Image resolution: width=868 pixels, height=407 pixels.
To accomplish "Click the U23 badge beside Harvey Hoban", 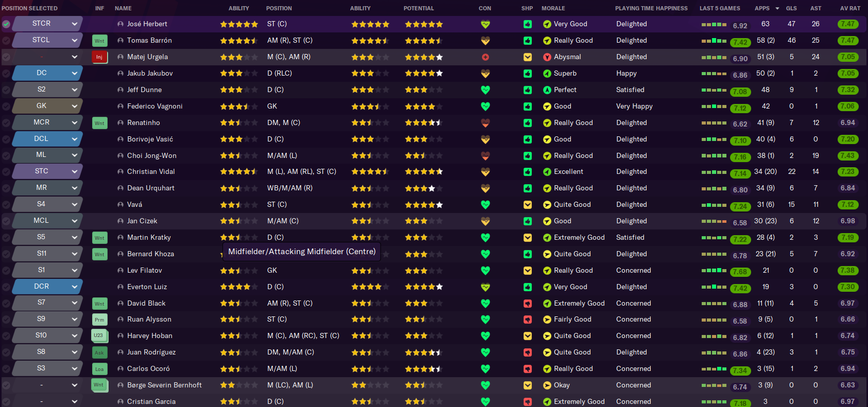I will (99, 335).
